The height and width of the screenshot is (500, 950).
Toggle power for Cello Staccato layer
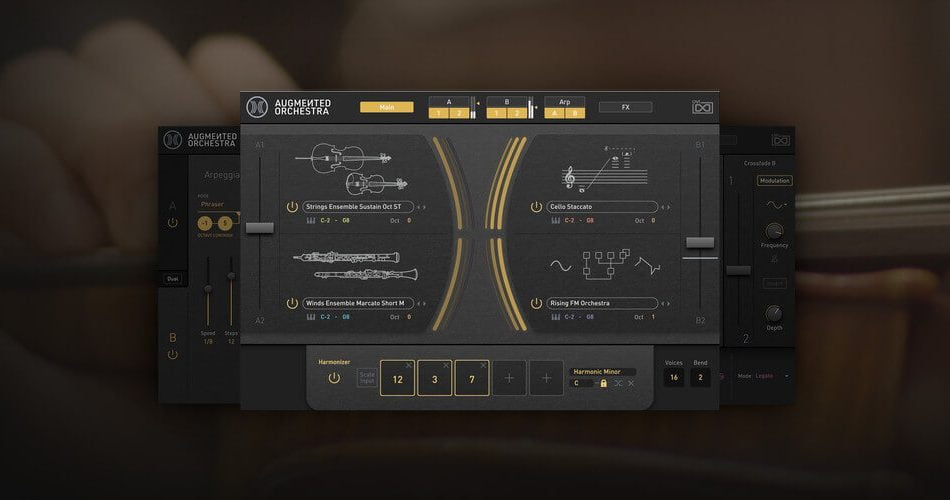[x=536, y=207]
